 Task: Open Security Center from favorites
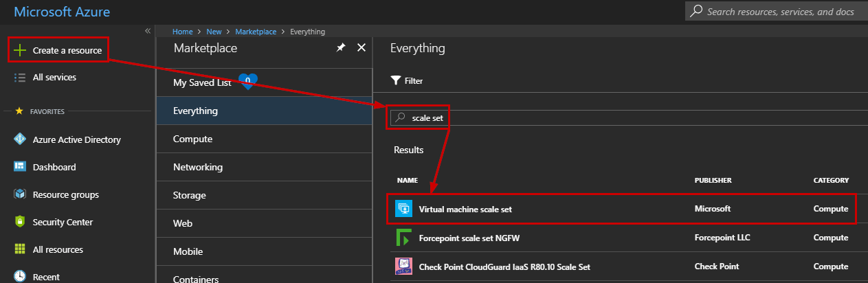[x=63, y=222]
